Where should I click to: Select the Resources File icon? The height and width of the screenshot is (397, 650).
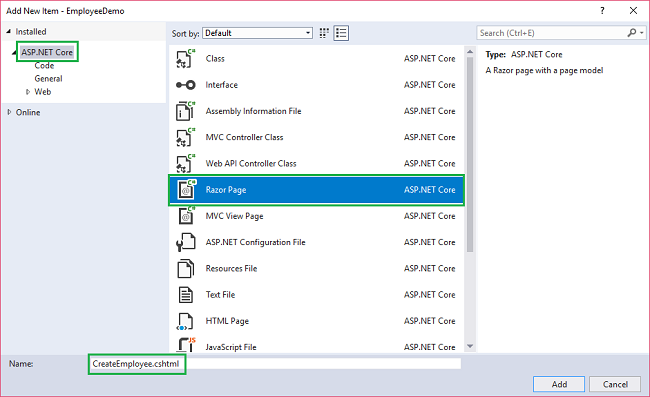point(185,269)
